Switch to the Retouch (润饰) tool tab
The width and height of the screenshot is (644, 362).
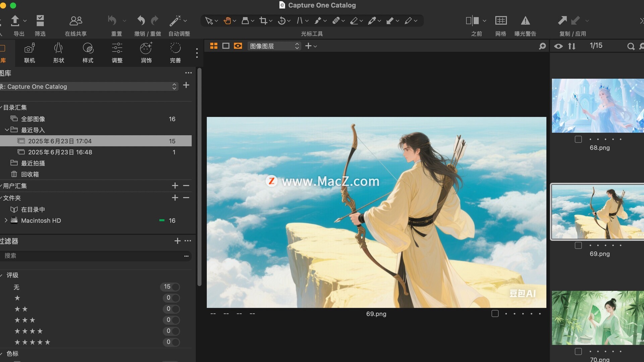[146, 53]
